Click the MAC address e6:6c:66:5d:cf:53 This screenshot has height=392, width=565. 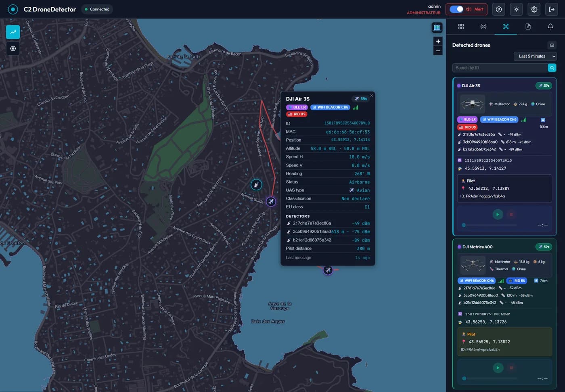click(348, 132)
